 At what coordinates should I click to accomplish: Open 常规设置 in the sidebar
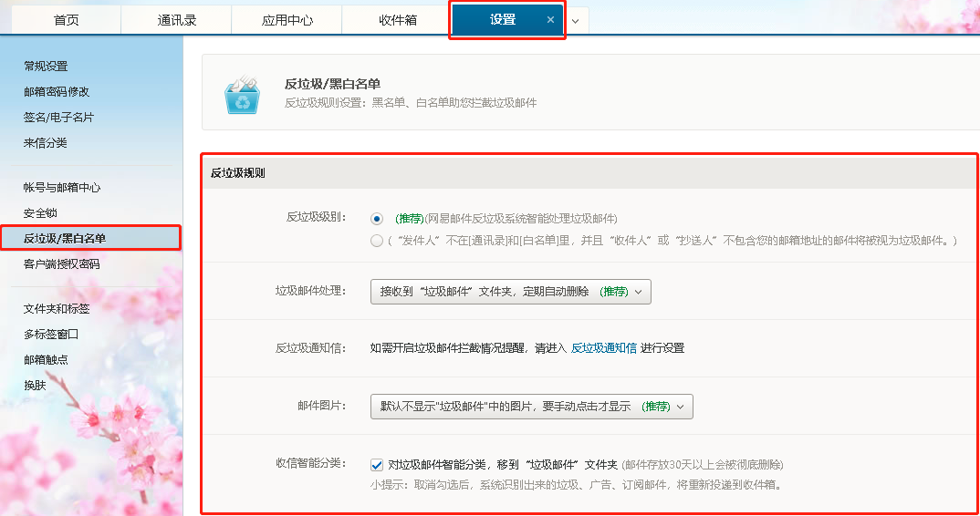point(46,67)
